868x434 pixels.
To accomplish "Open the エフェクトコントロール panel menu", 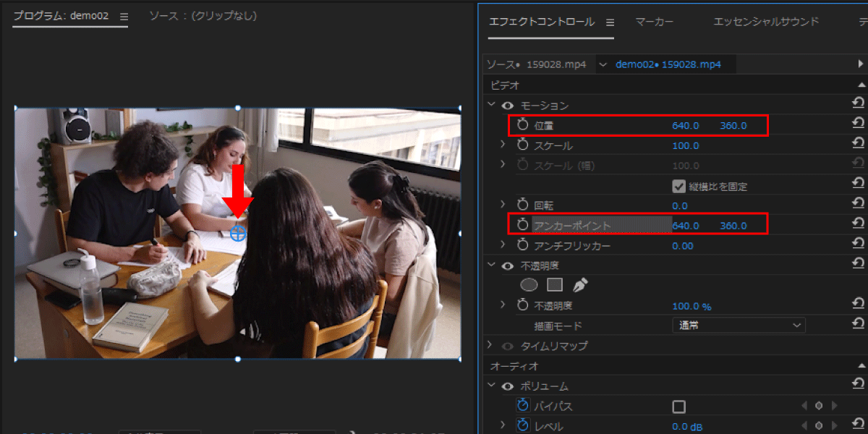I will click(x=610, y=22).
